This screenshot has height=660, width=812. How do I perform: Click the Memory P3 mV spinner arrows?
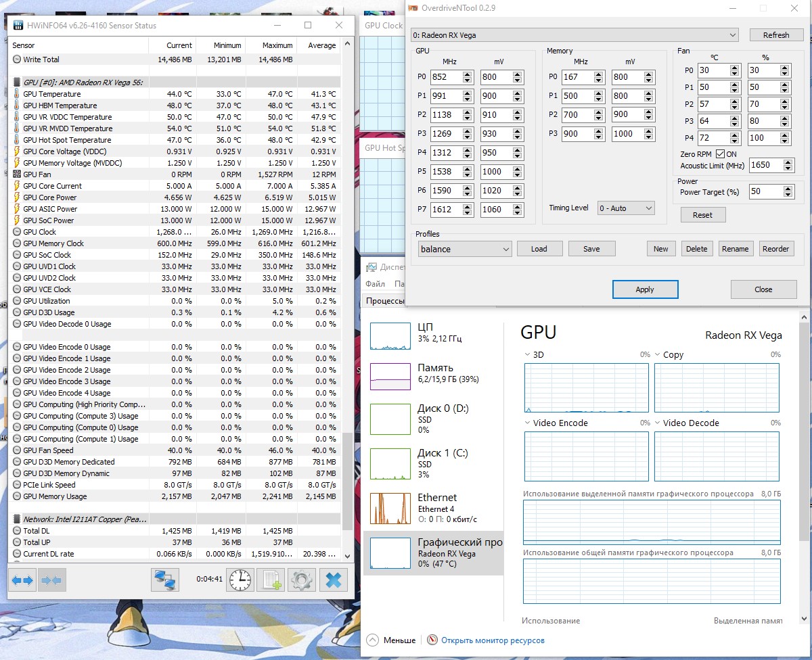650,134
